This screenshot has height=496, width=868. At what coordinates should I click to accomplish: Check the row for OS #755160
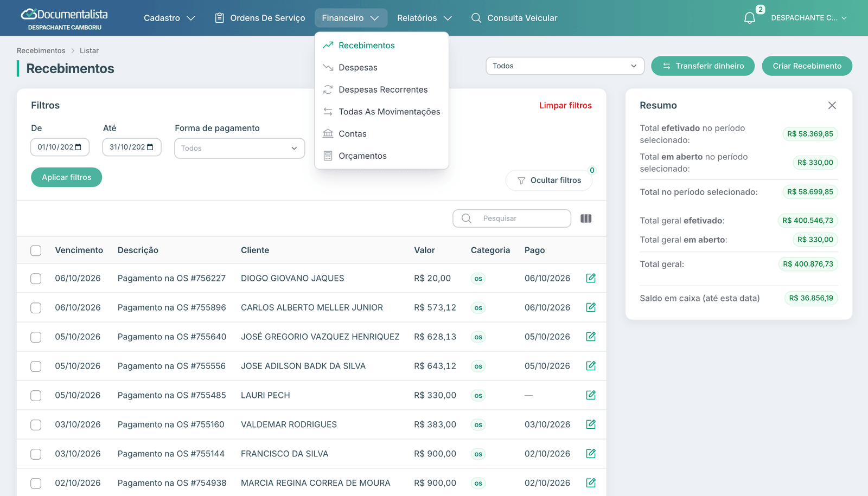click(x=36, y=425)
